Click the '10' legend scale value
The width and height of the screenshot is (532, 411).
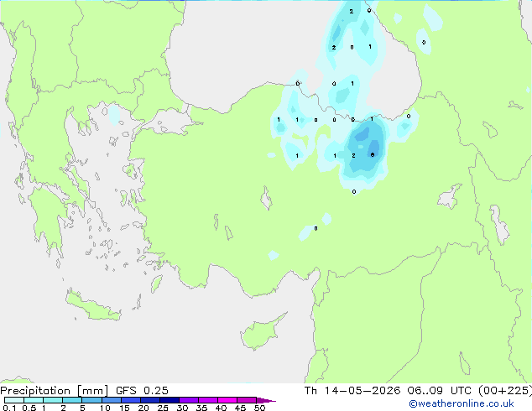coord(105,408)
